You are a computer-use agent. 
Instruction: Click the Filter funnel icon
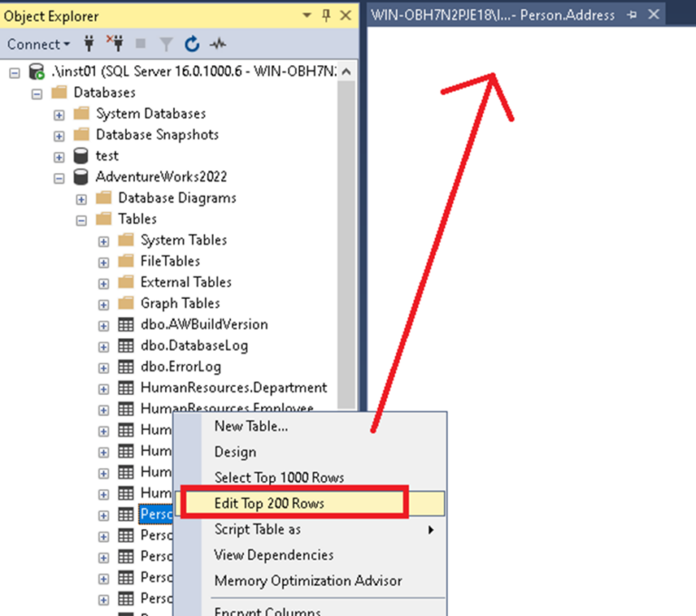pos(167,43)
